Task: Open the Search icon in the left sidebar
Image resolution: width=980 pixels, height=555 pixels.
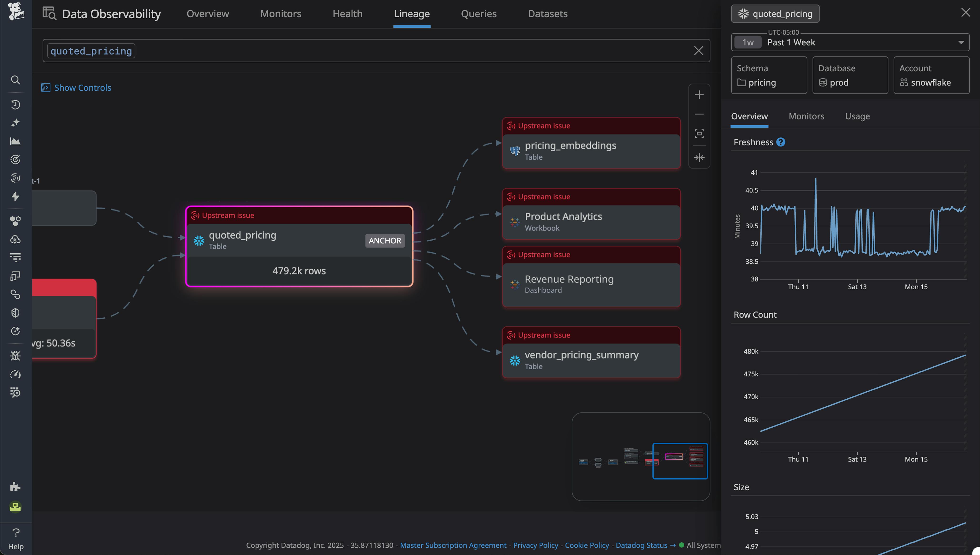Action: (x=16, y=80)
